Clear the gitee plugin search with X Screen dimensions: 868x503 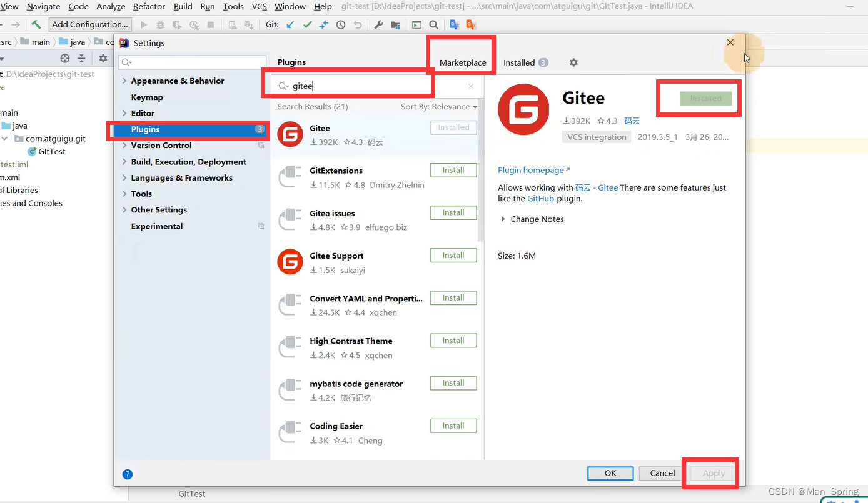(x=471, y=86)
